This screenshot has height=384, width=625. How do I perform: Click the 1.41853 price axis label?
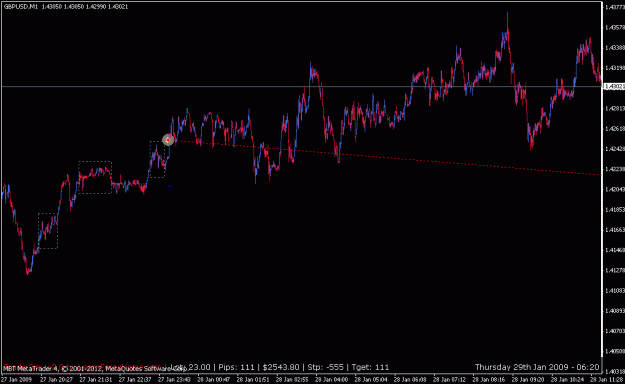[x=614, y=209]
